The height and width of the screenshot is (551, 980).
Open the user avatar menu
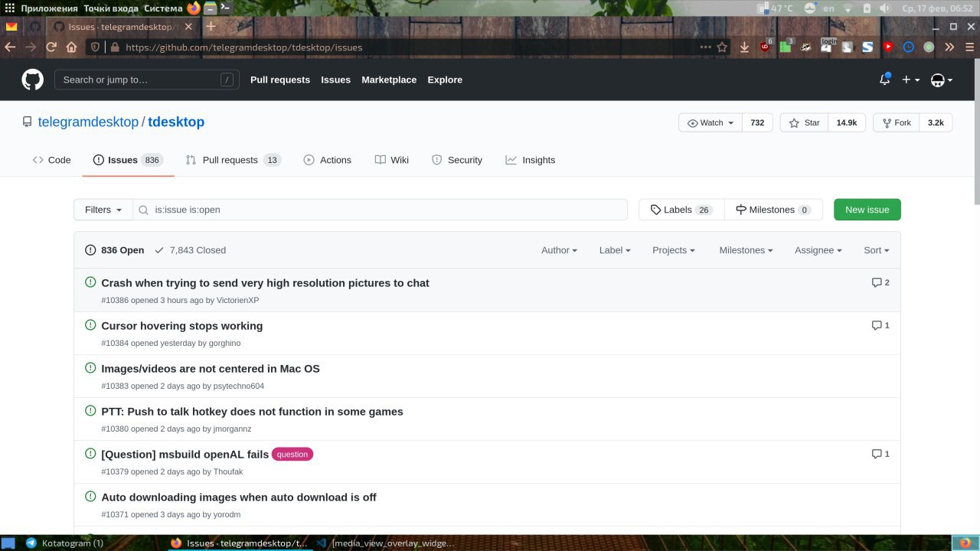click(941, 80)
